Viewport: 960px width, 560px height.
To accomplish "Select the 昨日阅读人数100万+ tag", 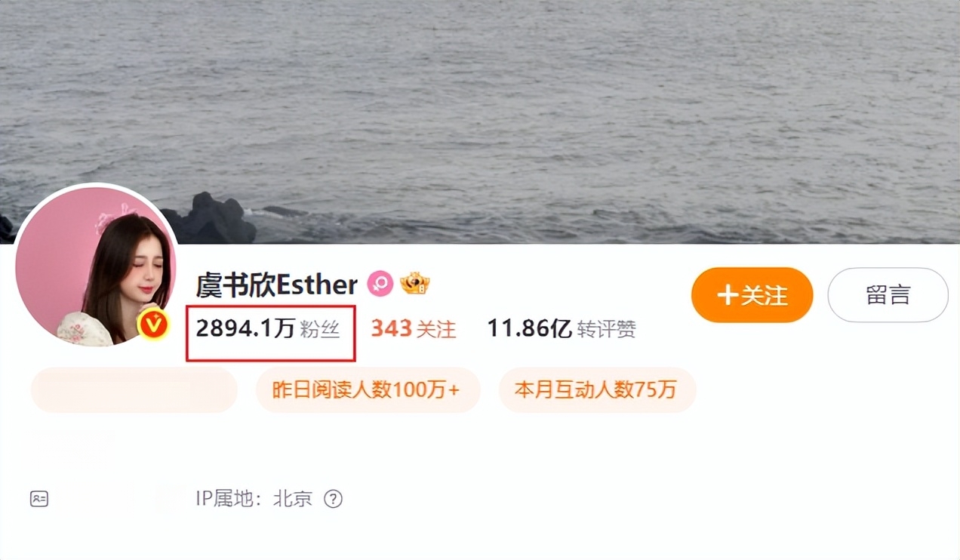I will 368,390.
